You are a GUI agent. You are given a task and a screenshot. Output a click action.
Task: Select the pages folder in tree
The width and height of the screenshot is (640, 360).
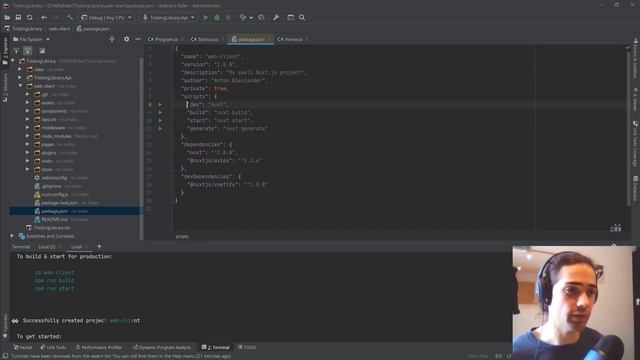(48, 144)
